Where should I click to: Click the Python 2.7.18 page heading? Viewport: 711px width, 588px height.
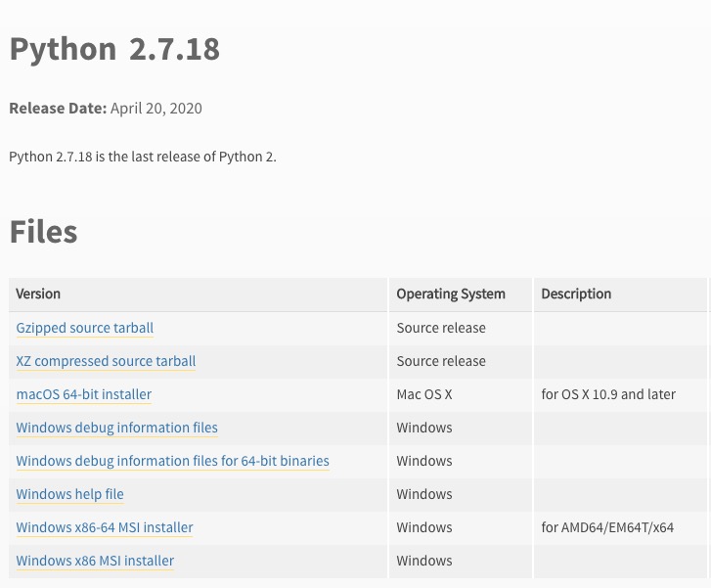tap(114, 49)
